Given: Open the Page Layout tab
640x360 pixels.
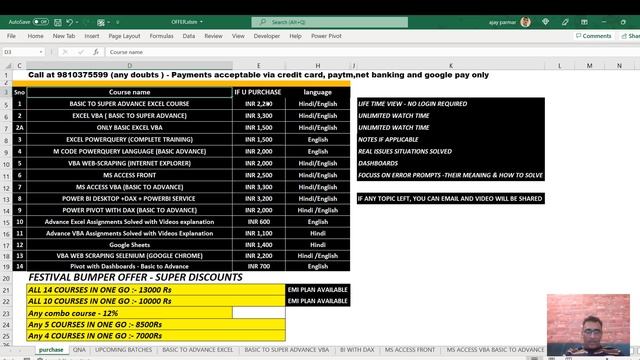Looking at the screenshot, I should (124, 36).
